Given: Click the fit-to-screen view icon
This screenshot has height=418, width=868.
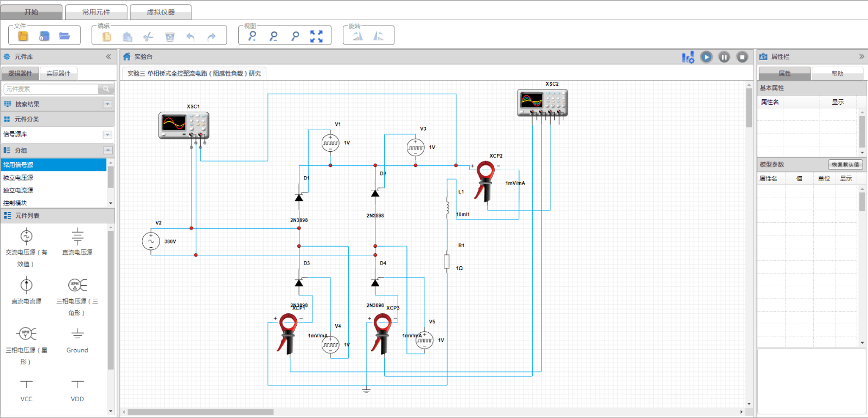Looking at the screenshot, I should [316, 36].
